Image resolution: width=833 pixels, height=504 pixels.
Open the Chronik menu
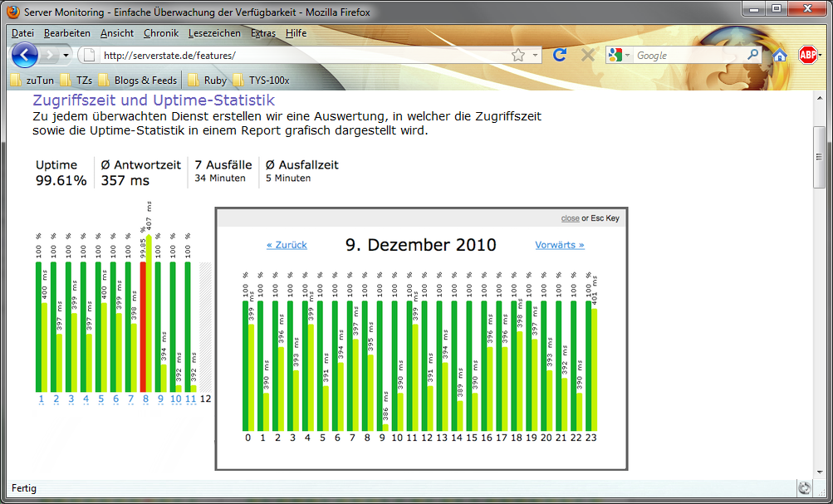160,33
